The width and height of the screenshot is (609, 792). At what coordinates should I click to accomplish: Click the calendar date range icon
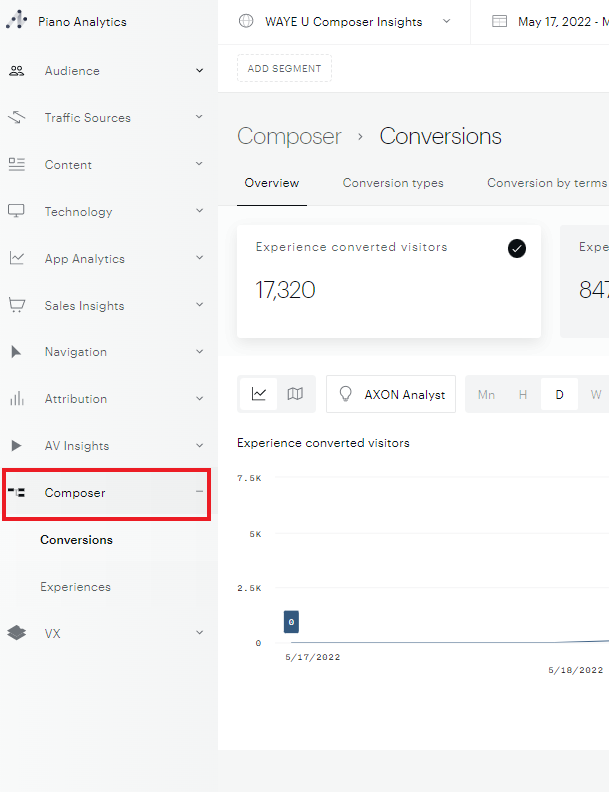[499, 22]
